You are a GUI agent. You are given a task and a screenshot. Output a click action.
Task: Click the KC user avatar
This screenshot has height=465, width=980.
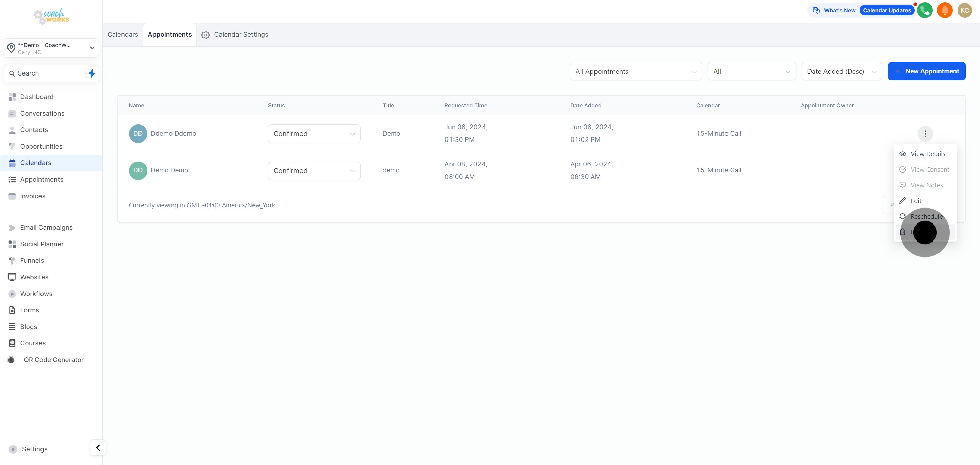[x=964, y=10]
